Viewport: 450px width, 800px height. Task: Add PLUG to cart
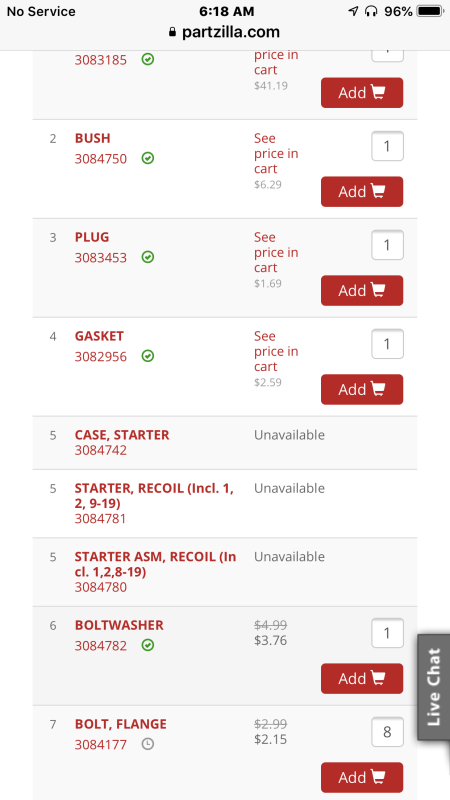click(362, 290)
